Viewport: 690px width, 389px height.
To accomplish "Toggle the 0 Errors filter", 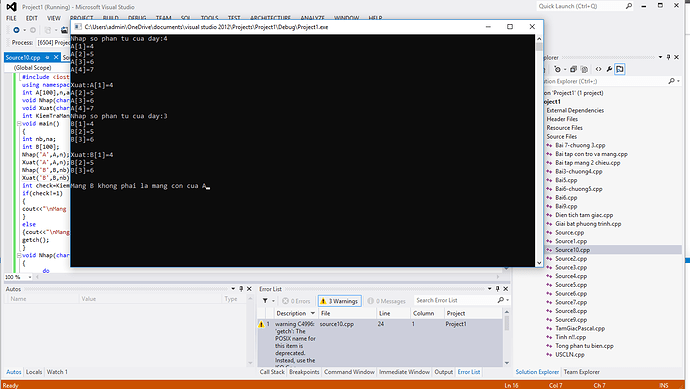I will (296, 301).
